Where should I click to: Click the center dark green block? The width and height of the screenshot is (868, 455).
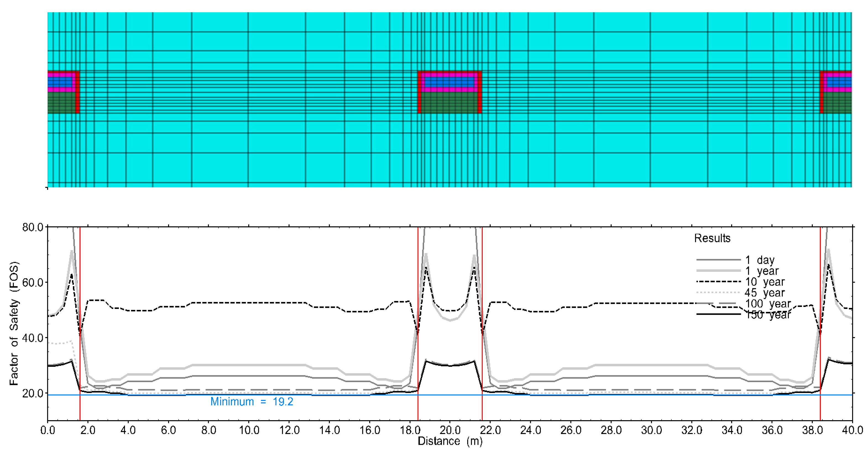pyautogui.click(x=449, y=102)
